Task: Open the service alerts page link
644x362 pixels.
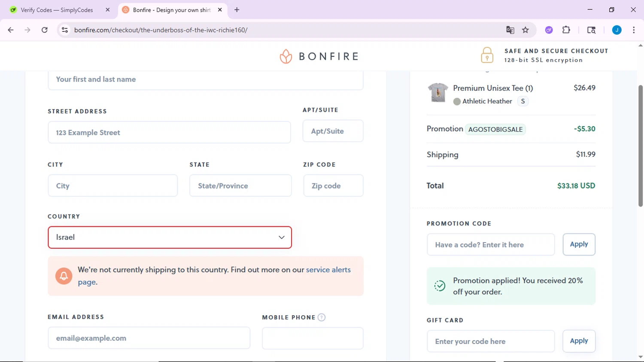Action: click(x=328, y=270)
